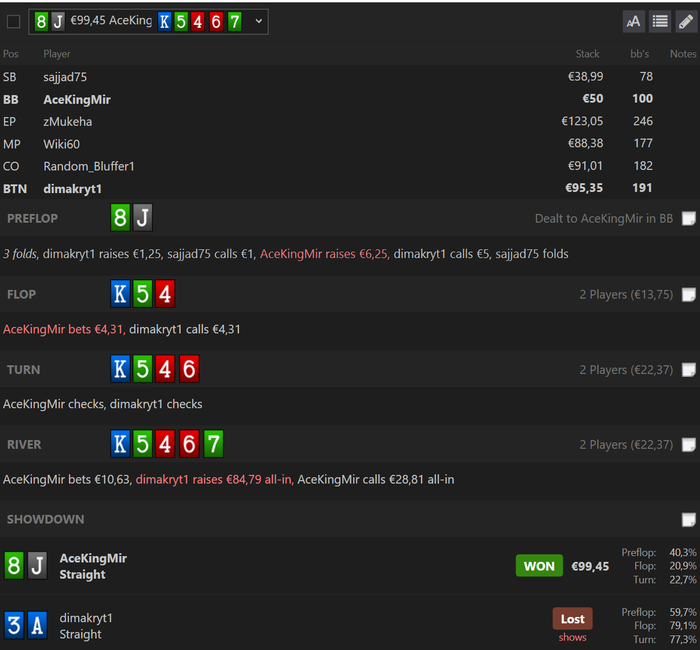Click 'Dealt to AceKingMir in BB' text
Image resolution: width=700 pixels, height=650 pixels.
pos(604,219)
